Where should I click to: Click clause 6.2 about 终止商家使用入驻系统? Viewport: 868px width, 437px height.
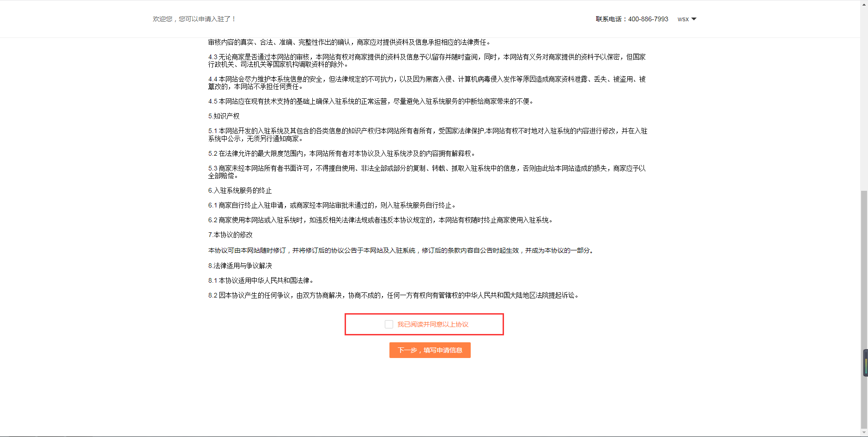(x=381, y=220)
